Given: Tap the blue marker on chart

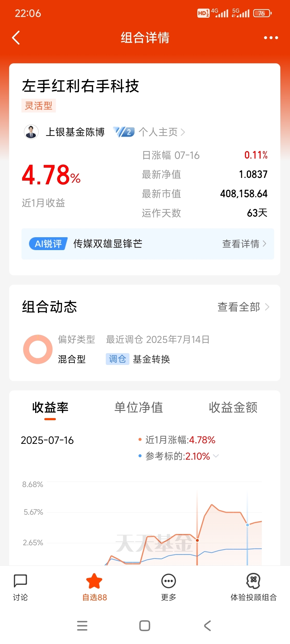Looking at the screenshot, I should pyautogui.click(x=247, y=525).
